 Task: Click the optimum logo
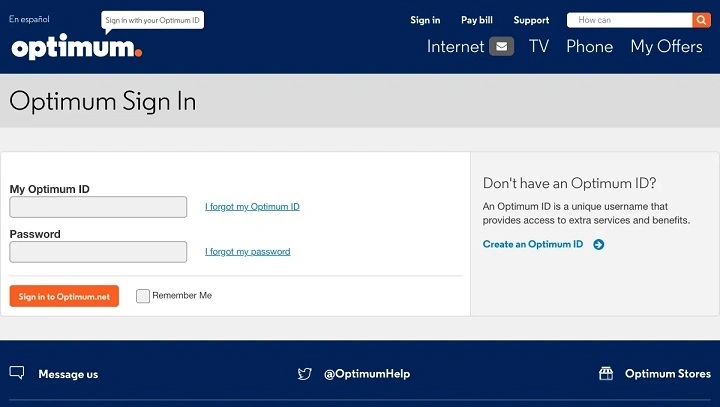[77, 47]
